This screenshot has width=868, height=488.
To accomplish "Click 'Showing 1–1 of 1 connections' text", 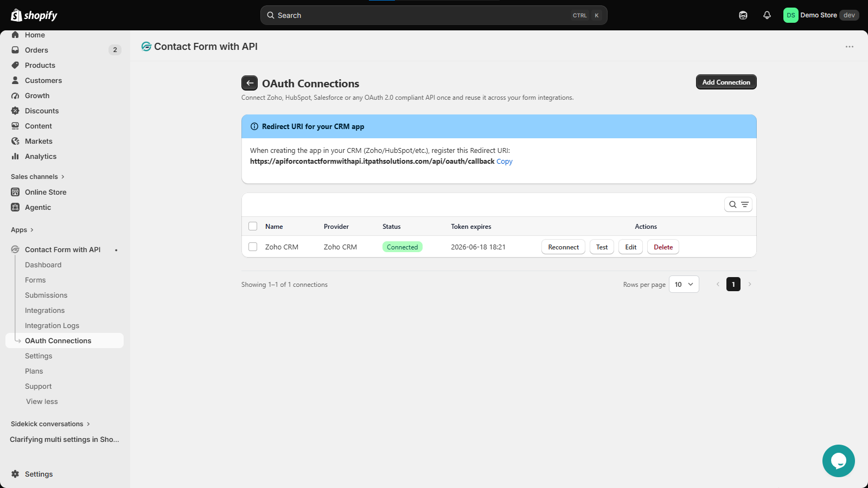I will (284, 285).
